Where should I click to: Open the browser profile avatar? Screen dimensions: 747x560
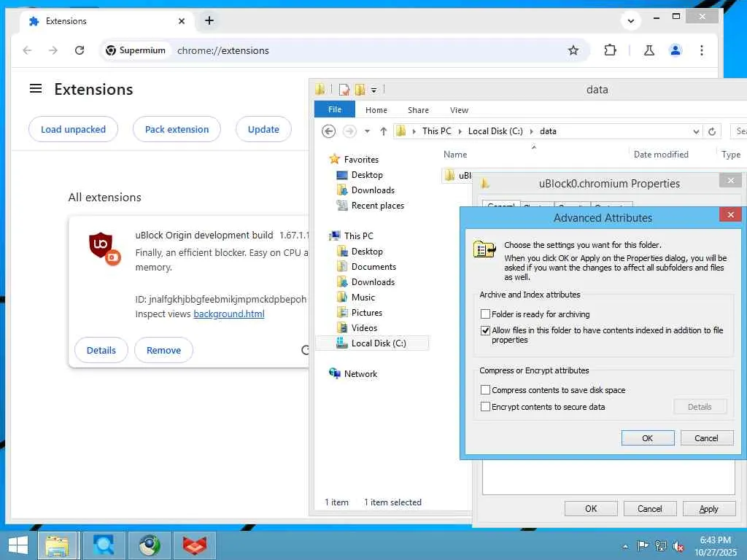(x=675, y=50)
